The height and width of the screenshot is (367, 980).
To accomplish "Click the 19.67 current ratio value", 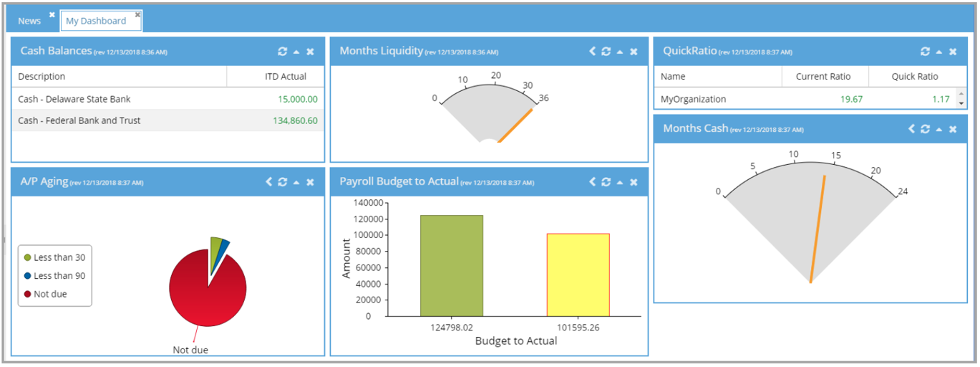I will 852,99.
